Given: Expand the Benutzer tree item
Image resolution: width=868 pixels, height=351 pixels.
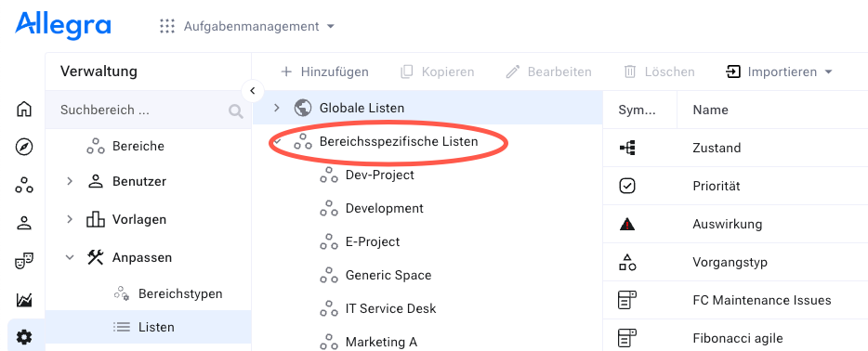Looking at the screenshot, I should (x=69, y=181).
